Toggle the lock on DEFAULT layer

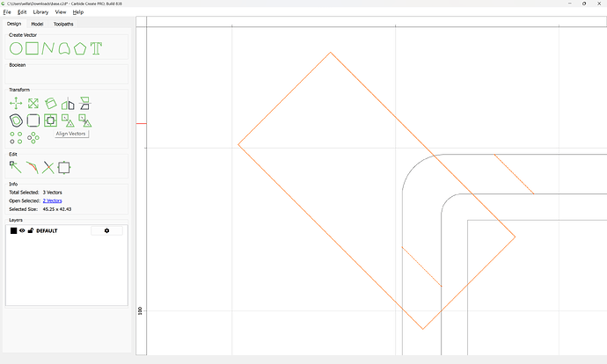click(31, 230)
